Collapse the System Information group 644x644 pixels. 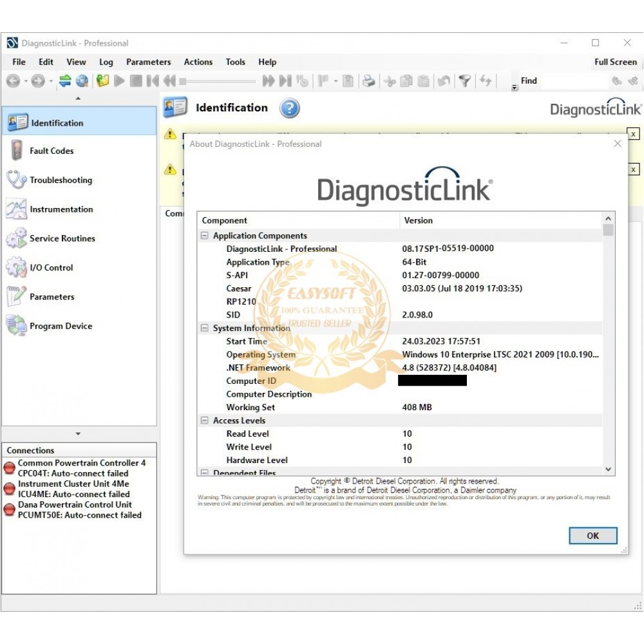[204, 328]
